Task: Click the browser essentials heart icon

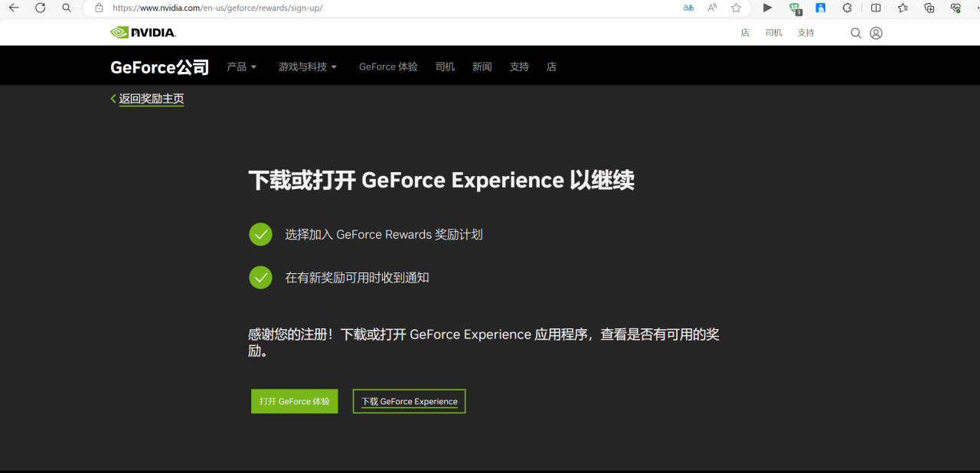Action: click(955, 8)
